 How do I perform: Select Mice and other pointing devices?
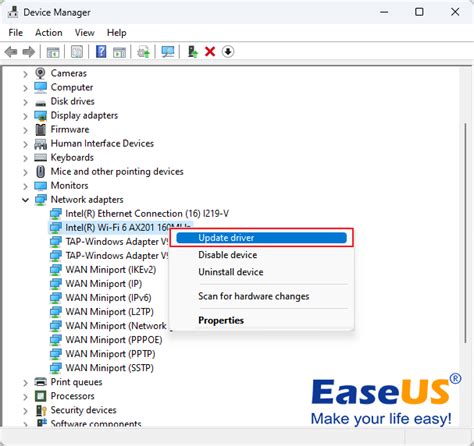(x=117, y=171)
